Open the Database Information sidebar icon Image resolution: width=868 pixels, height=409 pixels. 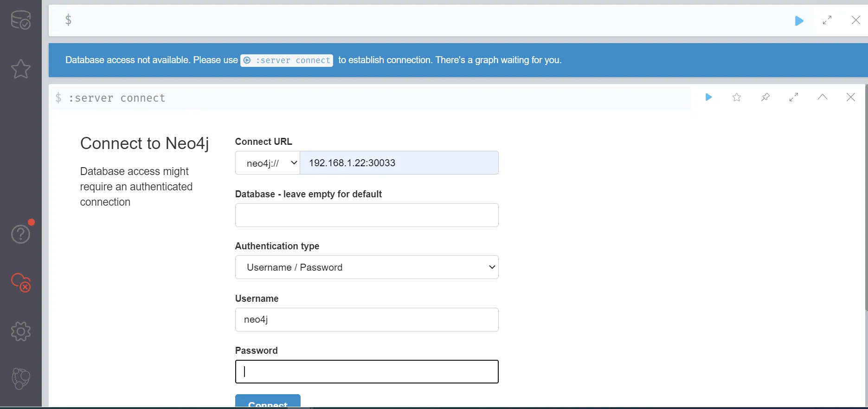pyautogui.click(x=21, y=20)
